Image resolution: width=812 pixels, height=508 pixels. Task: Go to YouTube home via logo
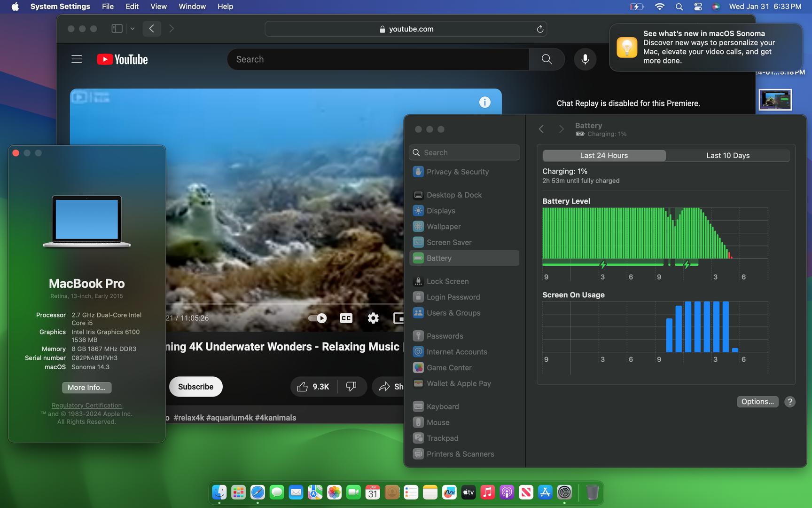click(x=122, y=59)
